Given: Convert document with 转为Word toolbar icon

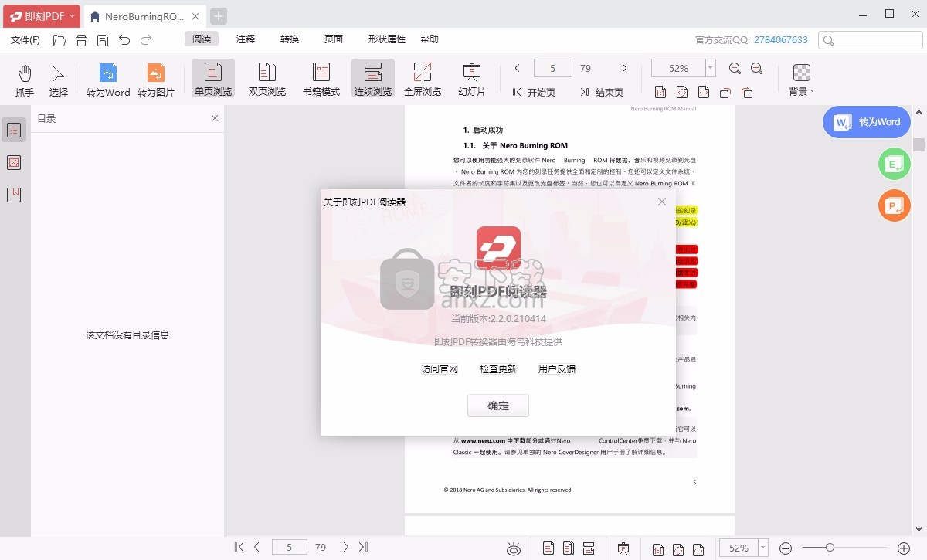Looking at the screenshot, I should pos(108,80).
